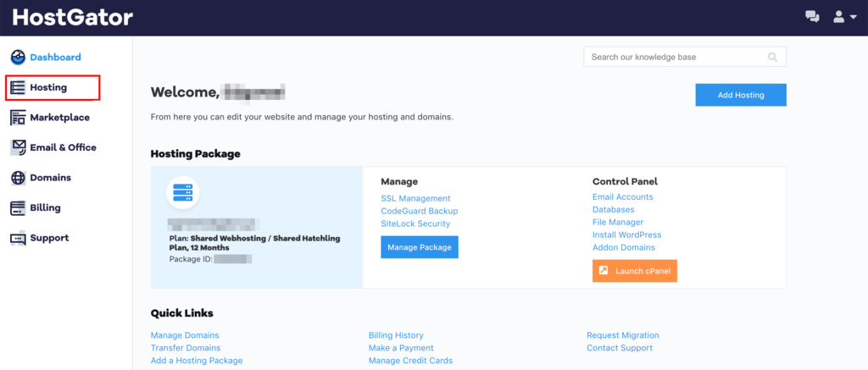
Task: Click the Support chat icon in sidebar
Action: click(19, 239)
